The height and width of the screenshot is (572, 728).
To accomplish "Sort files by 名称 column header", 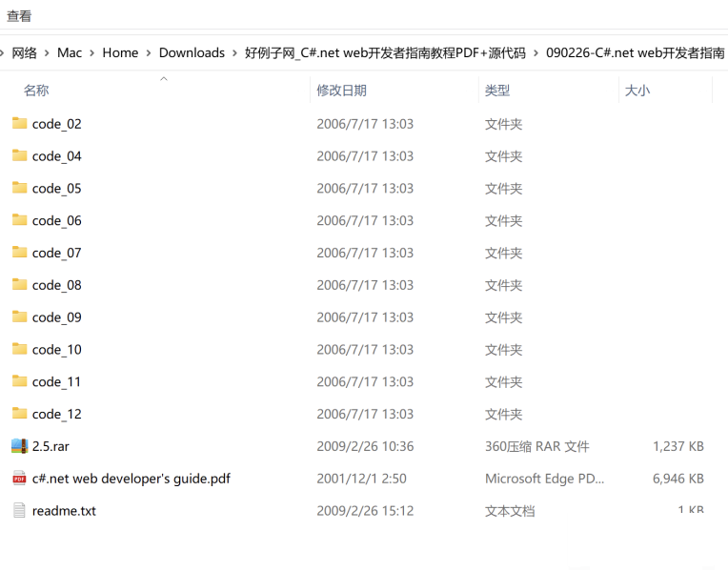I will pyautogui.click(x=36, y=91).
